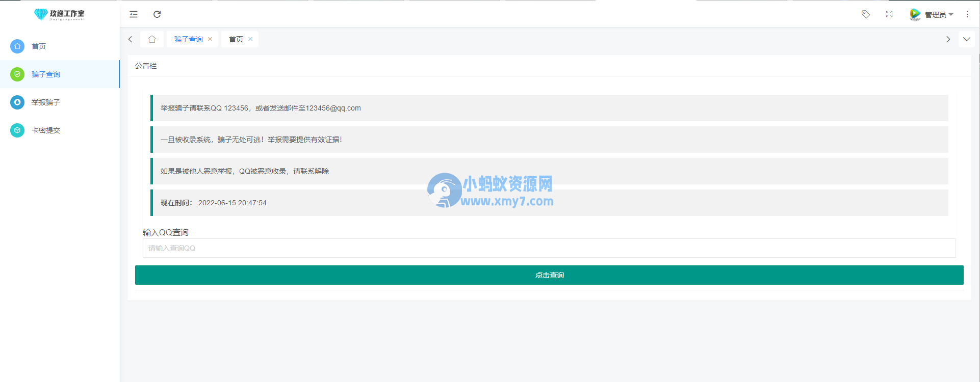The image size is (980, 382).
Task: Open 首页 in the sidebar menu
Action: coord(60,46)
